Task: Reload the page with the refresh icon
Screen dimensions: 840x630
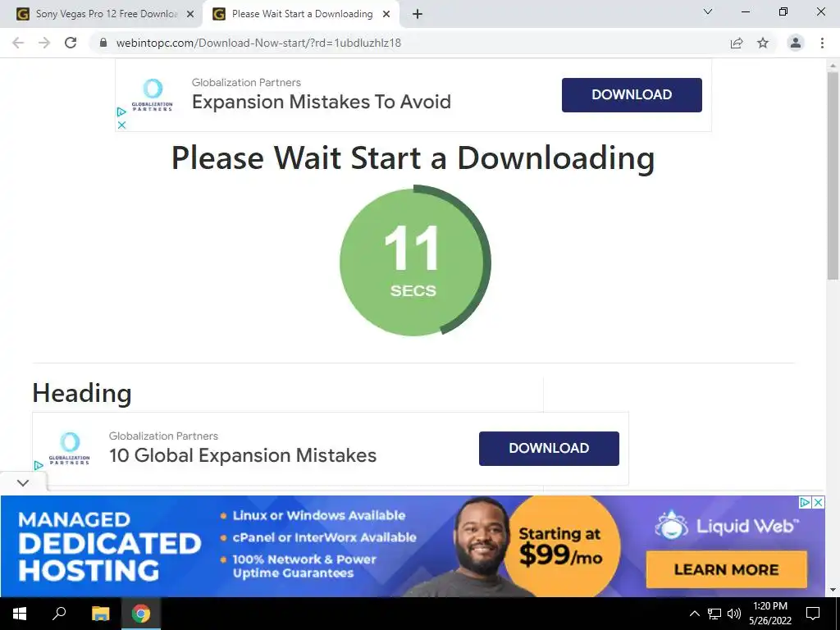Action: pos(71,43)
